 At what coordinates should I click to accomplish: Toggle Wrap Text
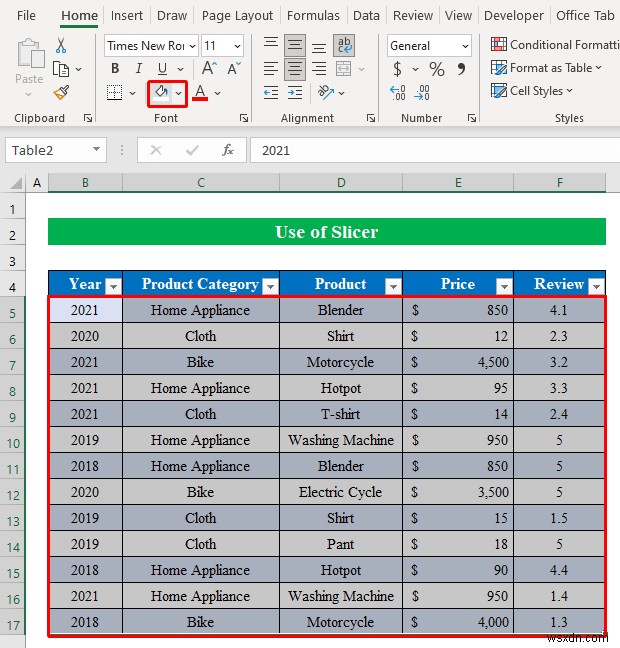point(344,45)
